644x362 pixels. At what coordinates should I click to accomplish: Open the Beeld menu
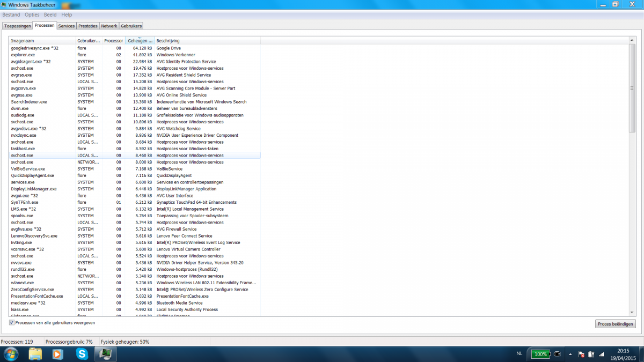point(50,14)
